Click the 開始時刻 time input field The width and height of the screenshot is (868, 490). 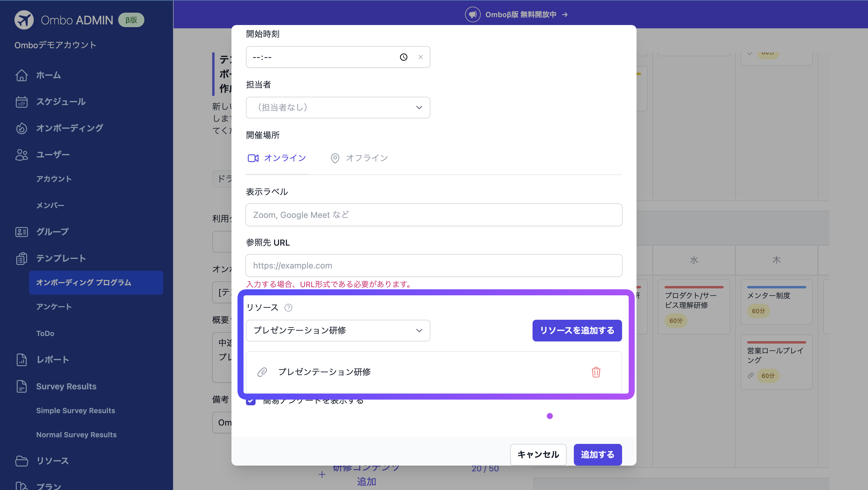click(338, 57)
